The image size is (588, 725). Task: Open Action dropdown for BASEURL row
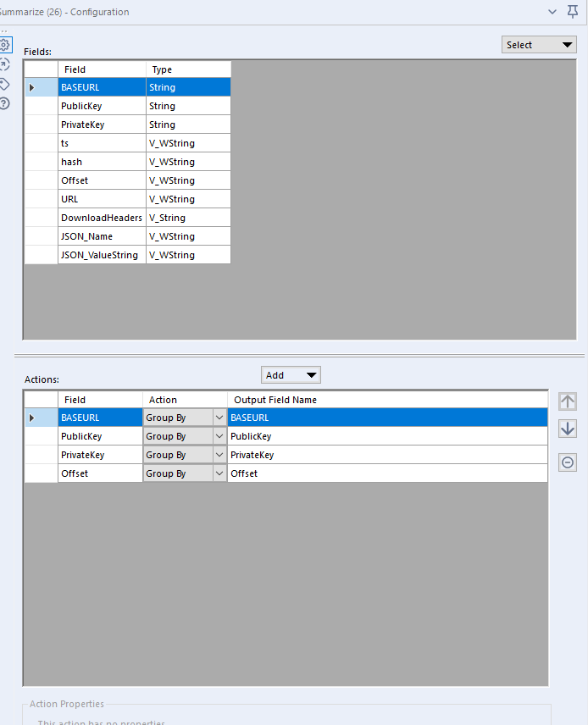[x=219, y=418]
